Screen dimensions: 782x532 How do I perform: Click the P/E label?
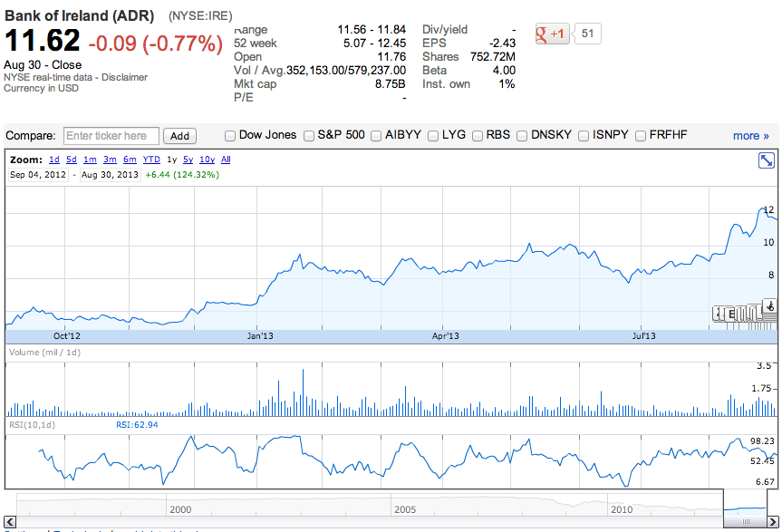pyautogui.click(x=244, y=97)
